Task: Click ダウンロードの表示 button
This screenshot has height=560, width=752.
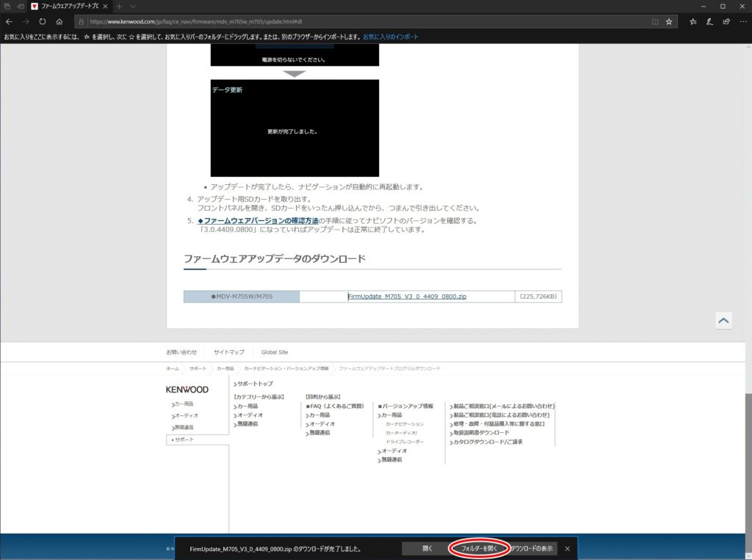Action: tap(532, 548)
